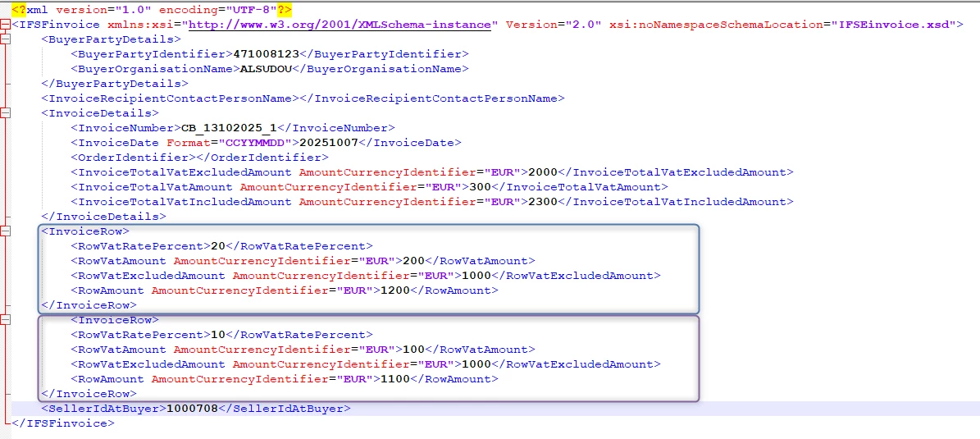Click the empty InvoiceRecipientContactPersonName element
This screenshot has height=439, width=980.
click(303, 98)
